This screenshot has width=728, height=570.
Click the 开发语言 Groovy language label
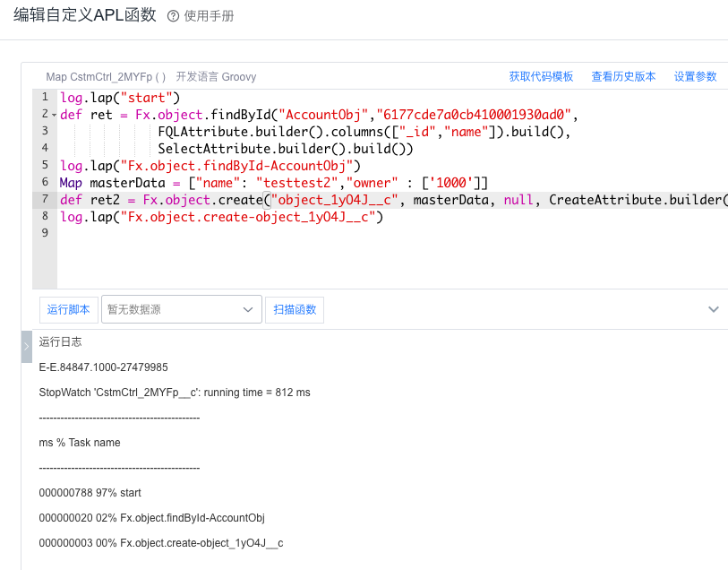pyautogui.click(x=215, y=77)
